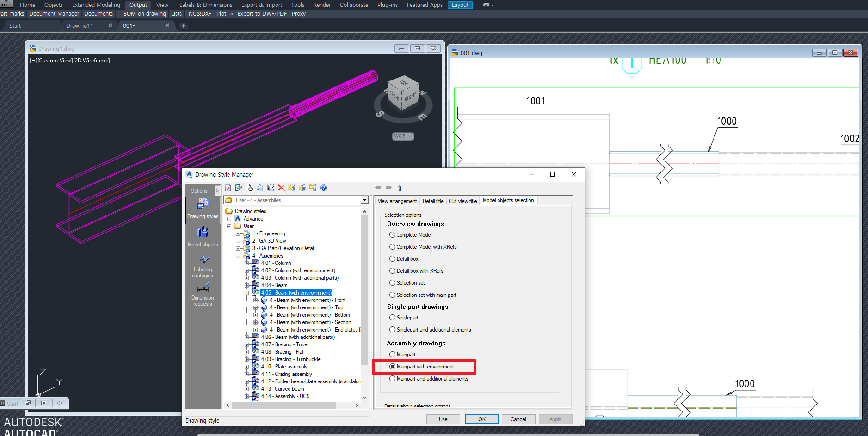
Task: Click the red X delete icon in Drawing Style Manager toolbar
Action: [281, 188]
